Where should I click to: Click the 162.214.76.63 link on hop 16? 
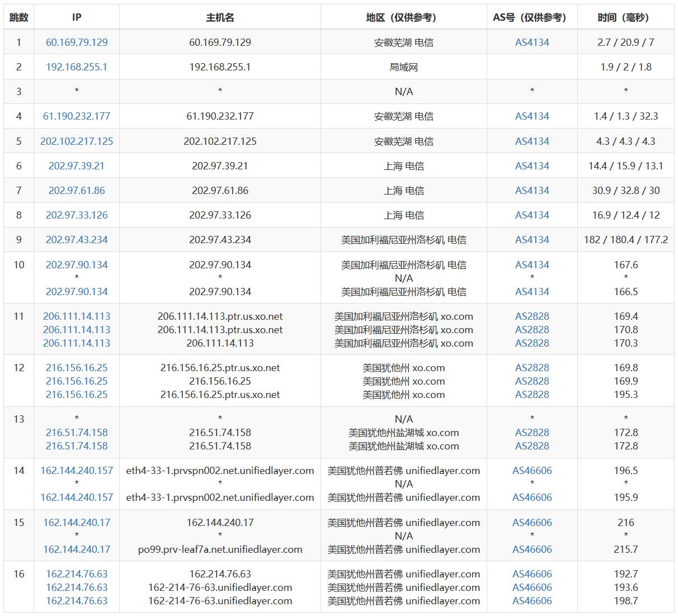point(77,574)
